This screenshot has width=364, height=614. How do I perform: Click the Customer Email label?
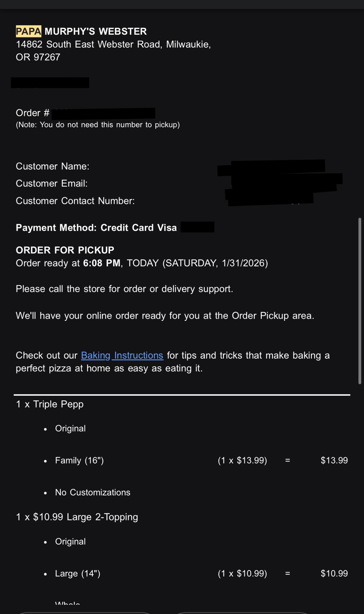(x=52, y=183)
